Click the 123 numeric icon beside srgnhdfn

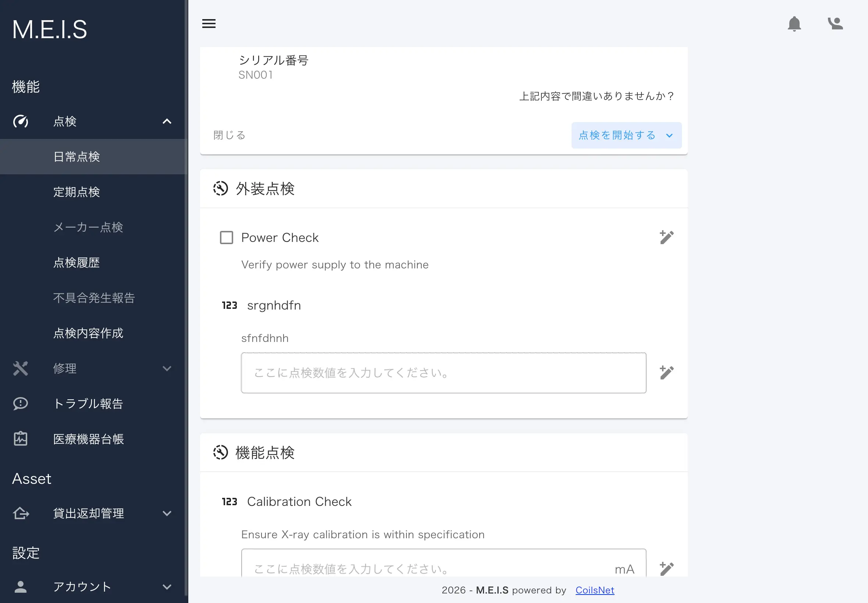230,305
